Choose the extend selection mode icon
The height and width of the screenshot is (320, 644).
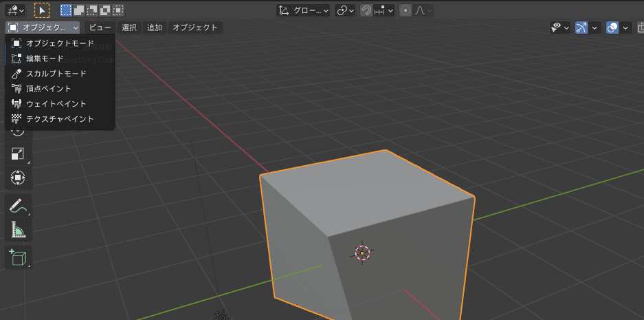(78, 10)
